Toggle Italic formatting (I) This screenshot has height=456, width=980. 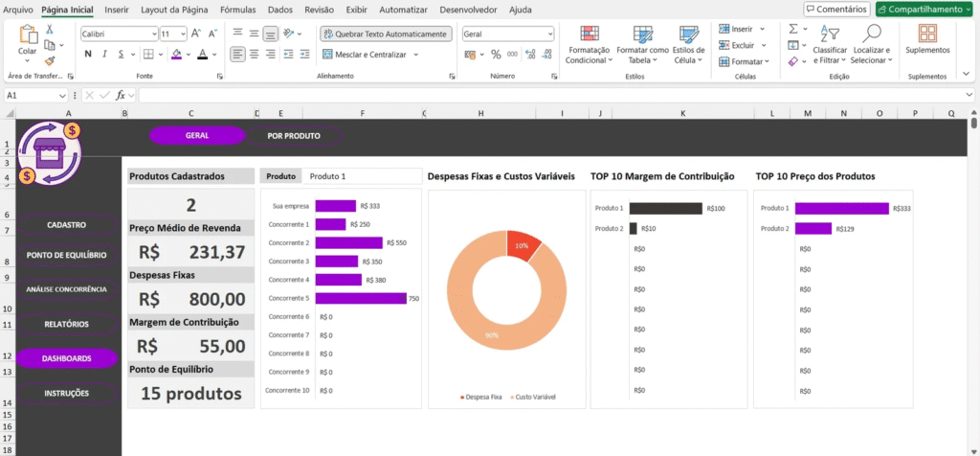pyautogui.click(x=105, y=54)
